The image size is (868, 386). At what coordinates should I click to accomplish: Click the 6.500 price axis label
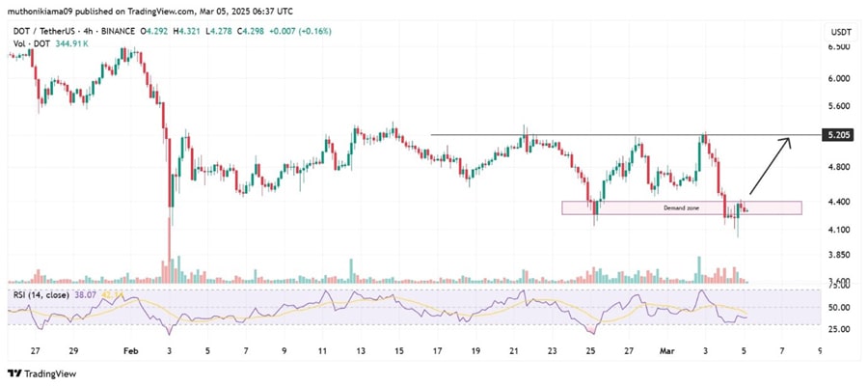[837, 47]
